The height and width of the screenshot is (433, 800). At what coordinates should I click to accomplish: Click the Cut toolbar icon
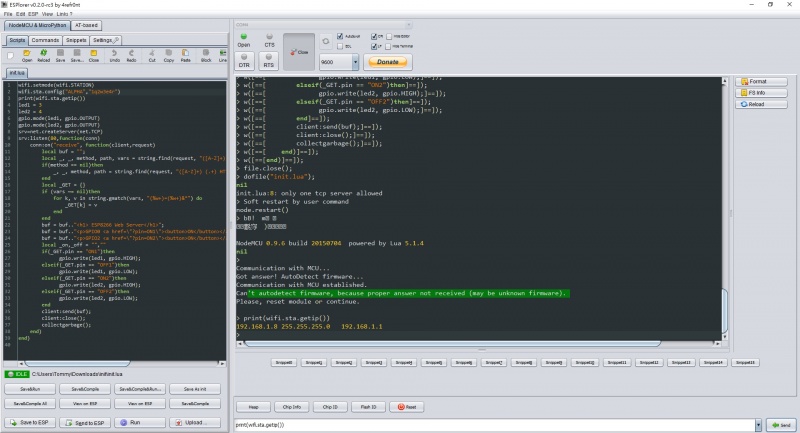[x=152, y=56]
